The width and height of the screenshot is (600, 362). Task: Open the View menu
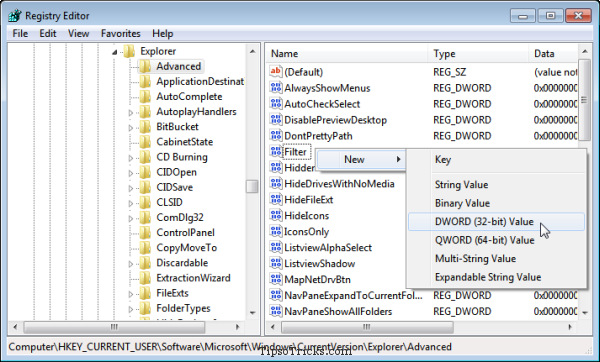[78, 33]
